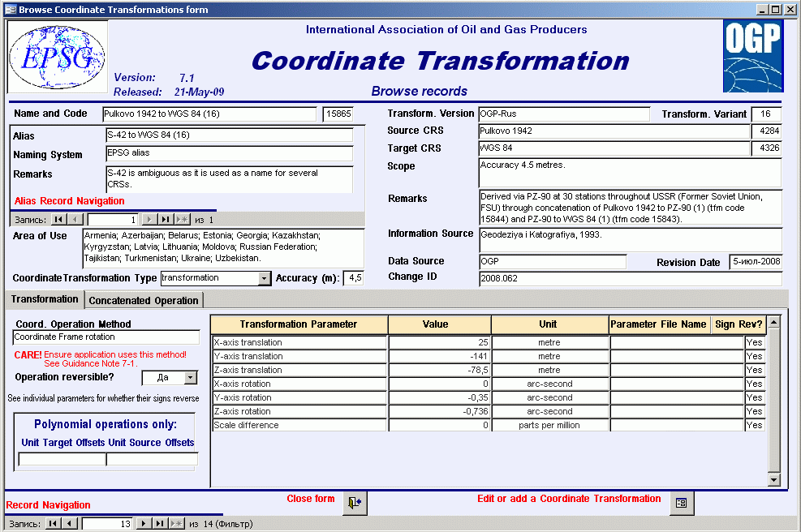This screenshot has width=801, height=532.
Task: Click the Edit or add Coordinate Transformation icon
Action: [x=681, y=503]
